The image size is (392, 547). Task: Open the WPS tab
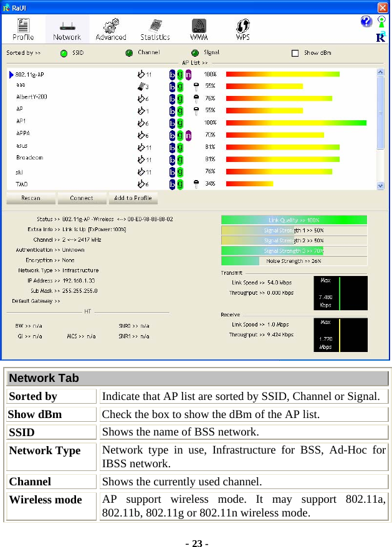243,29
